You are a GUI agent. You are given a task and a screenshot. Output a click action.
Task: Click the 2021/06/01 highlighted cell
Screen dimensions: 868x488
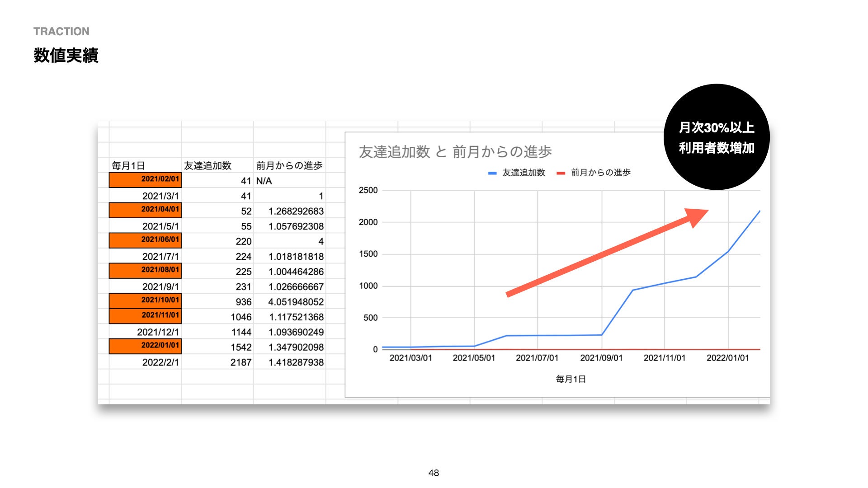pos(145,240)
